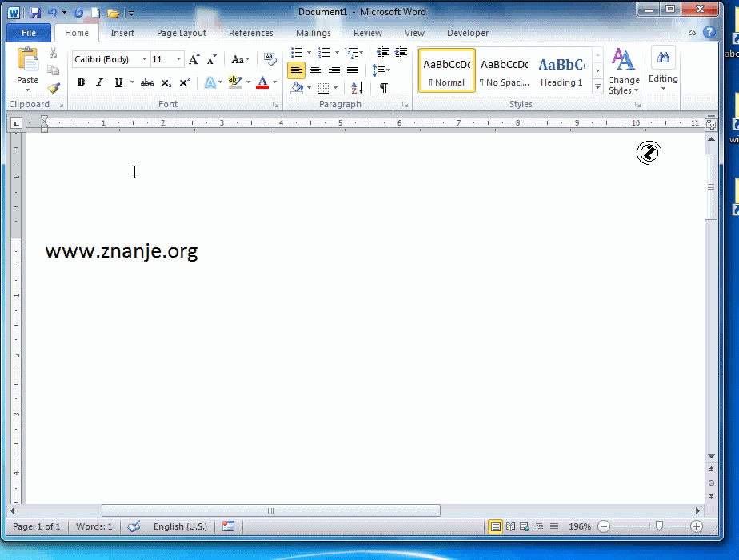Image resolution: width=739 pixels, height=560 pixels.
Task: Apply strikethrough to text
Action: point(146,82)
